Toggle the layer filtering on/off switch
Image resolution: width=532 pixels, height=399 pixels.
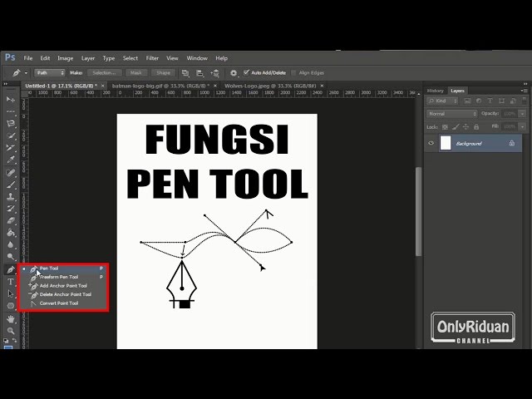point(525,101)
